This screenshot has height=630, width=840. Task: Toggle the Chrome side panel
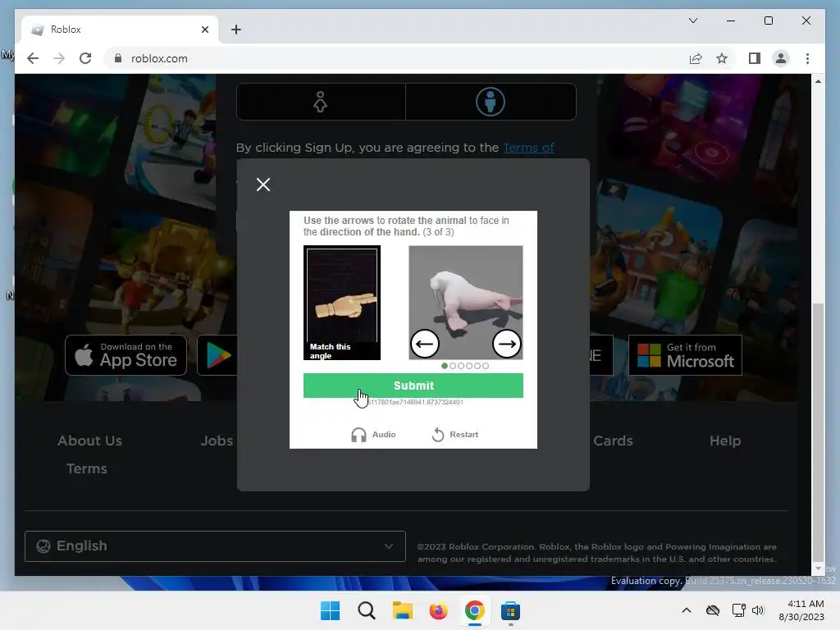click(x=755, y=58)
